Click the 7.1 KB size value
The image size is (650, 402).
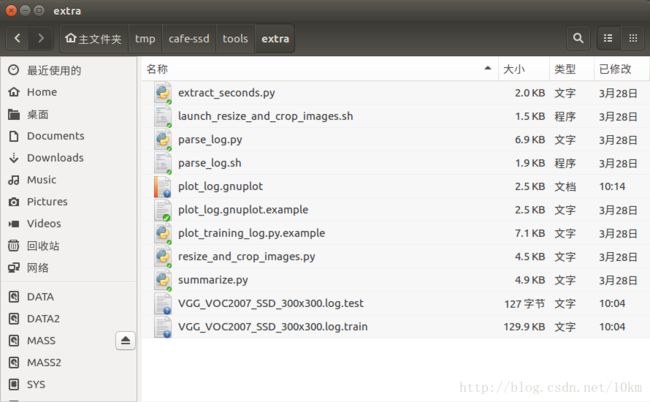point(530,234)
